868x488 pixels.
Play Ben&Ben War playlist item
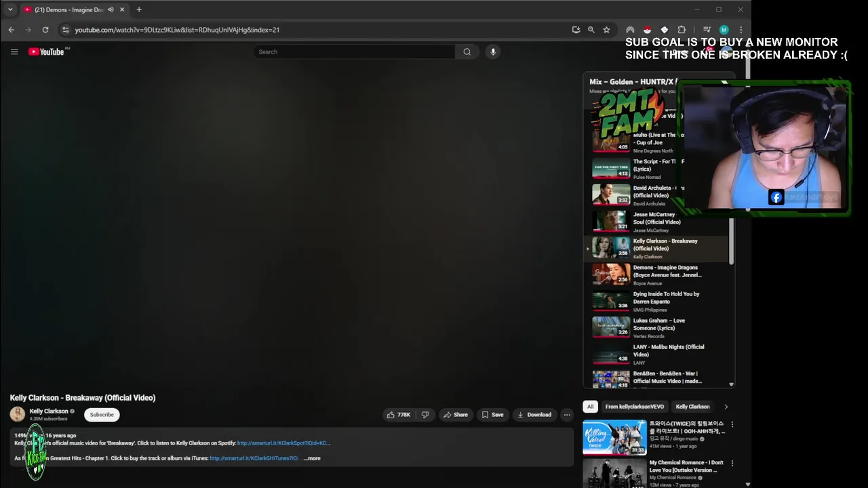click(656, 378)
